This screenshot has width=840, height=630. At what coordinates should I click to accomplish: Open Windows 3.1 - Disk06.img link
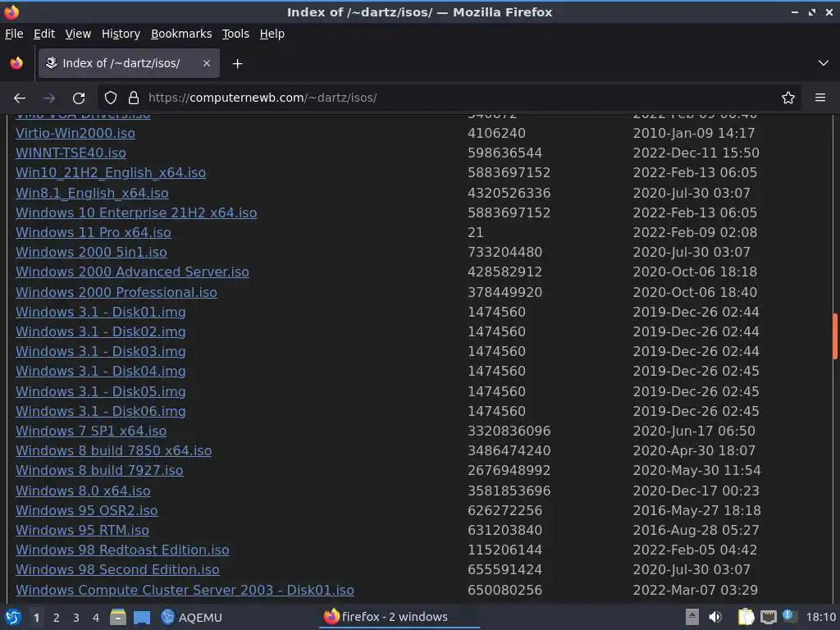[101, 412]
